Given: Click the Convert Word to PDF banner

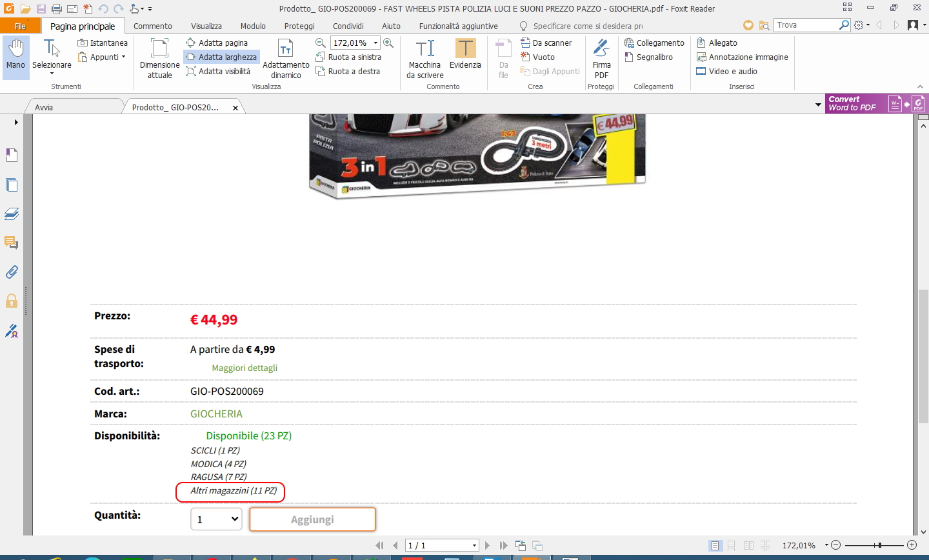Looking at the screenshot, I should (x=876, y=104).
